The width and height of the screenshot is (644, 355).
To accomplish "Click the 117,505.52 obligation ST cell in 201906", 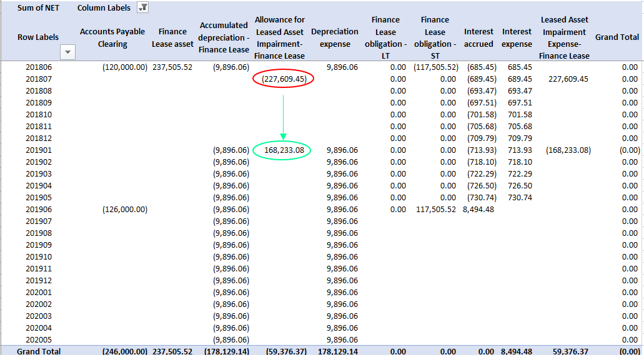I will (436, 209).
